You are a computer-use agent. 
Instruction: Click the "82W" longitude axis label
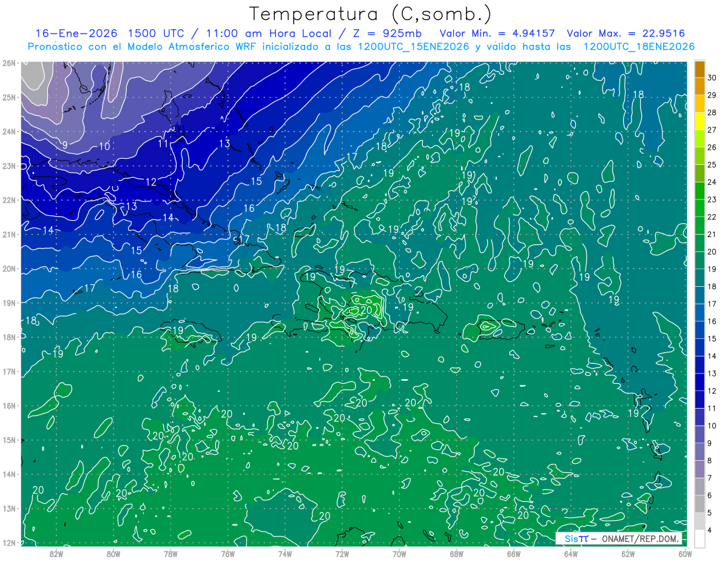click(56, 553)
